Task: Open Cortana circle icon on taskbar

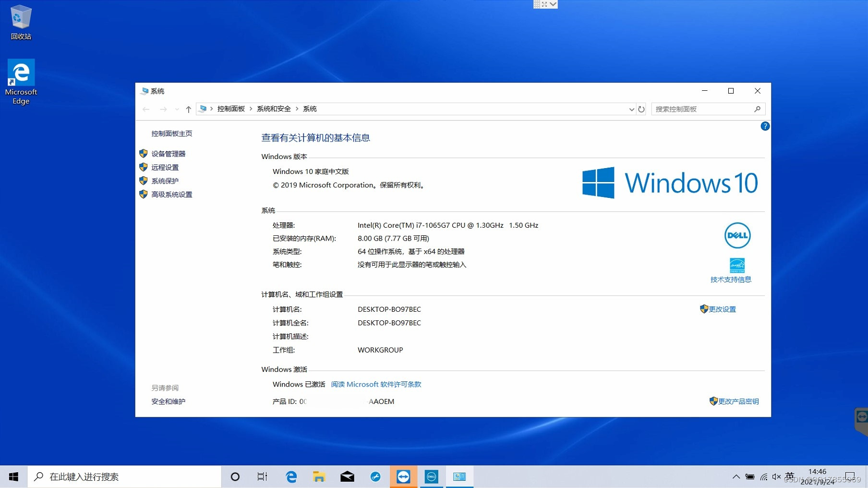Action: 235,476
